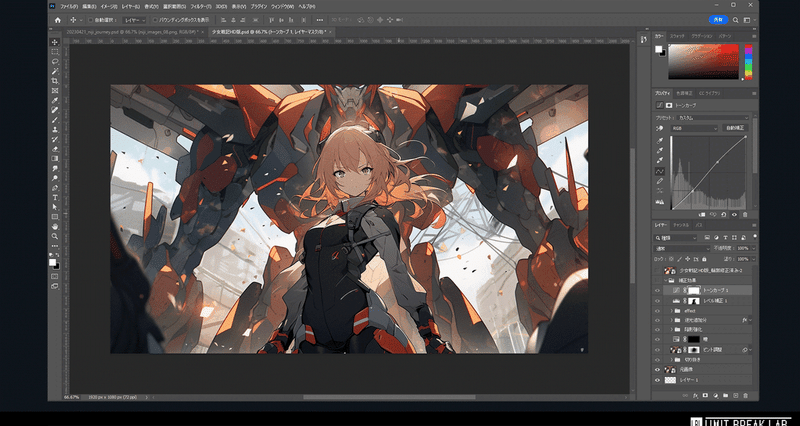Open the Properties panel menu icon

pos(754,93)
